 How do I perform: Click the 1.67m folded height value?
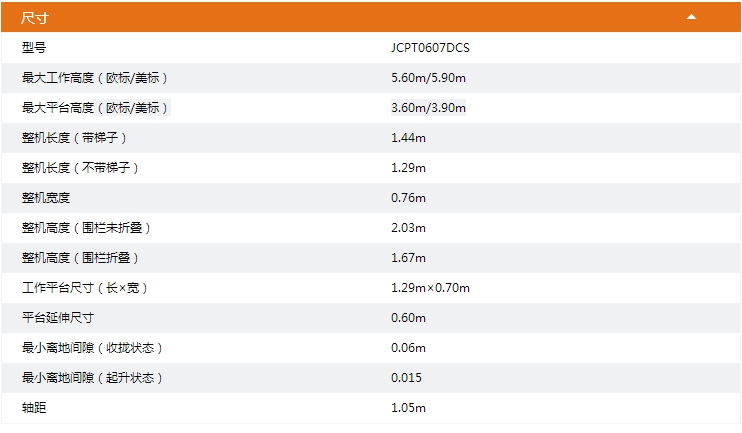coord(408,258)
